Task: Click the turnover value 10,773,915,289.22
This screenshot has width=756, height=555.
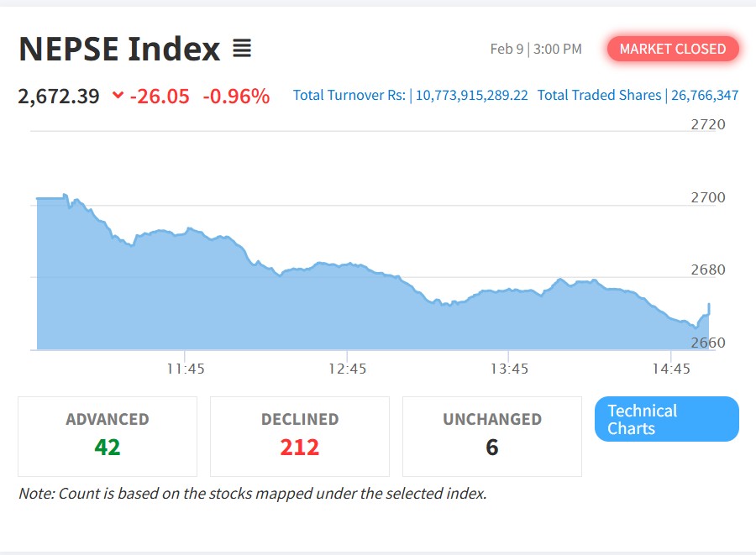Action: [472, 96]
